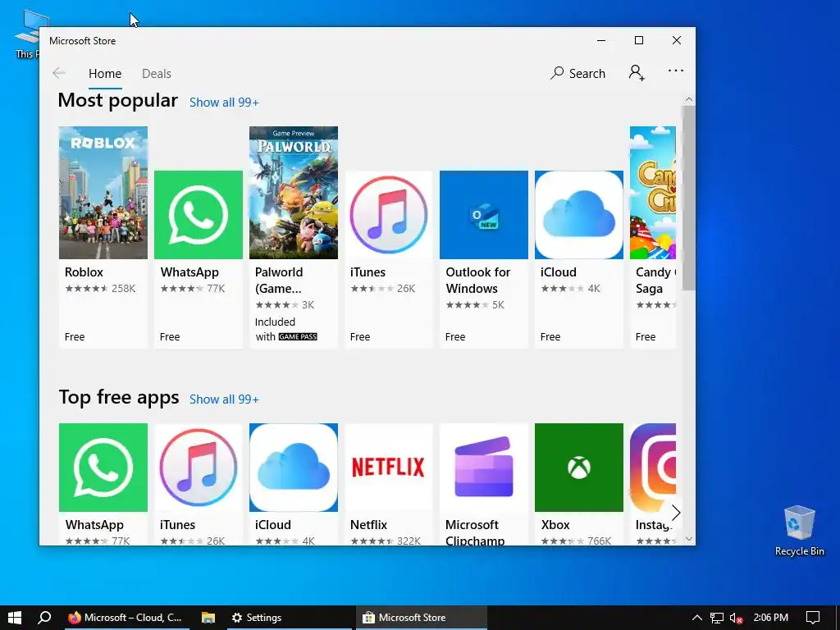
Task: Click the Microsoft Clipchamp title text
Action: 475,532
